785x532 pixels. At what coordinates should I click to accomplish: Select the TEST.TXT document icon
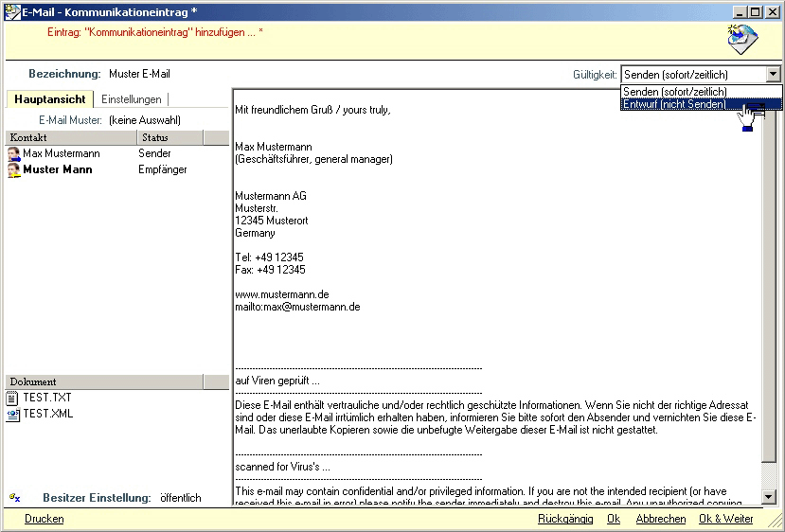(x=13, y=399)
